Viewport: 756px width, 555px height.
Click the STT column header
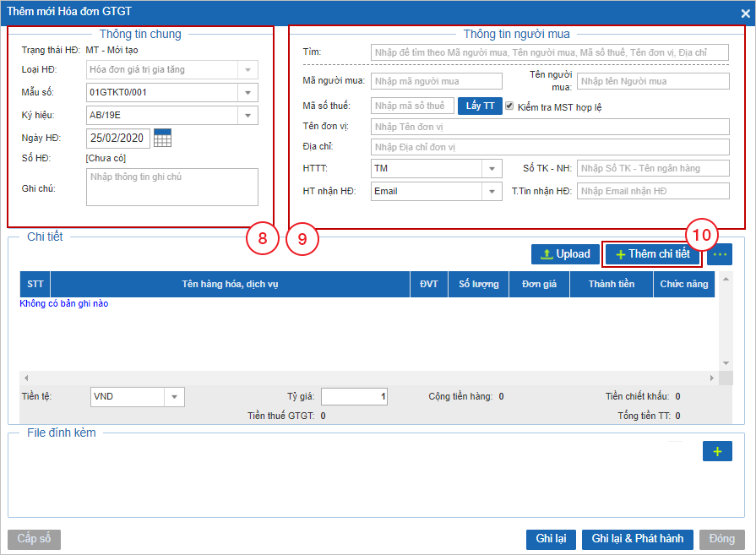pyautogui.click(x=35, y=284)
